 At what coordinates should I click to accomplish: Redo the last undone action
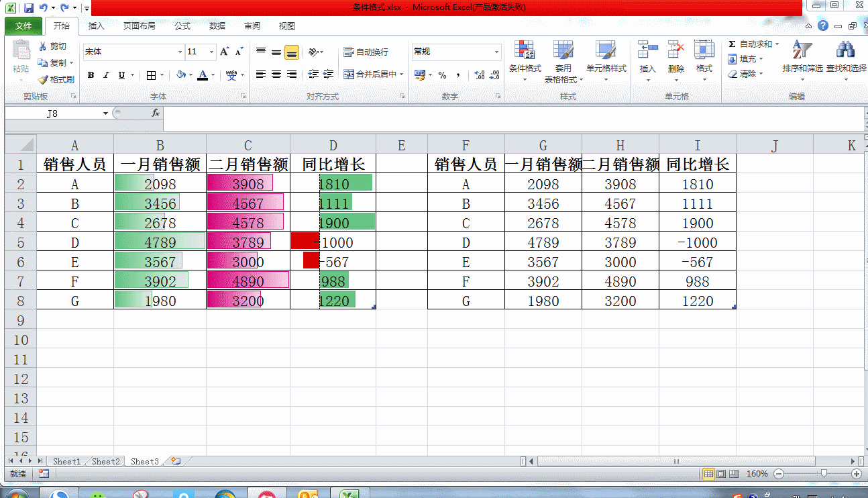tap(64, 8)
